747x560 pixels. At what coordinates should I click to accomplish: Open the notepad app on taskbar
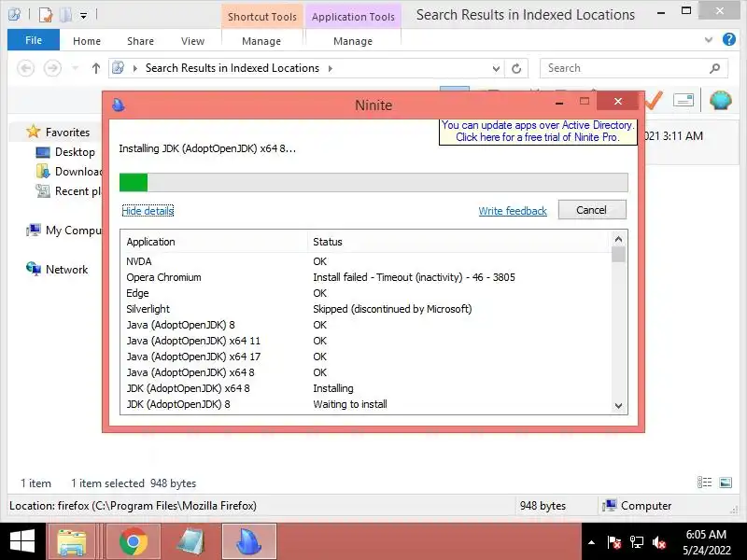(x=191, y=541)
